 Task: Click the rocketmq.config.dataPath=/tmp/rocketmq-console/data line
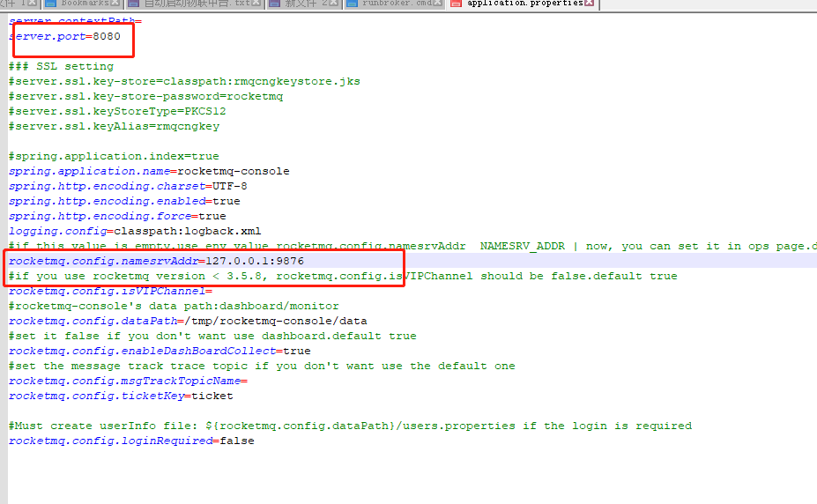click(188, 322)
